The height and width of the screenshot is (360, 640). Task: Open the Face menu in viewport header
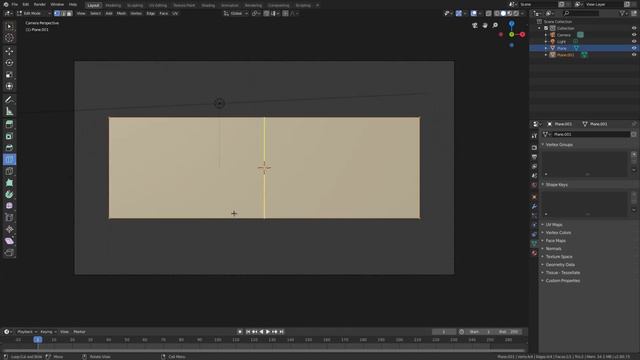click(164, 13)
